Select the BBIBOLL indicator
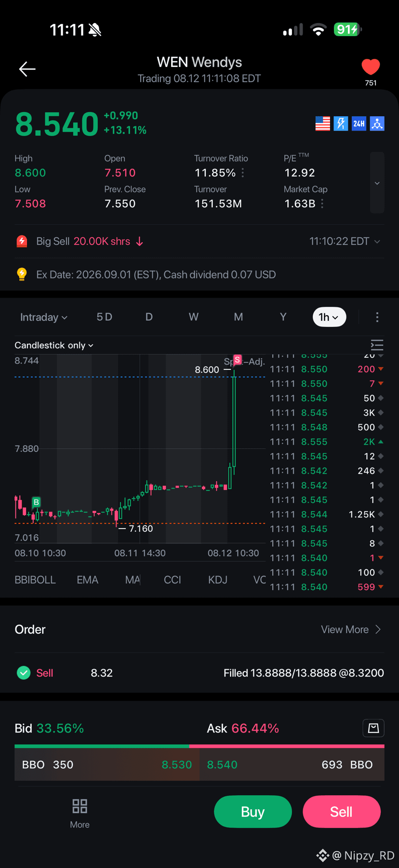The height and width of the screenshot is (868, 399). click(x=35, y=580)
